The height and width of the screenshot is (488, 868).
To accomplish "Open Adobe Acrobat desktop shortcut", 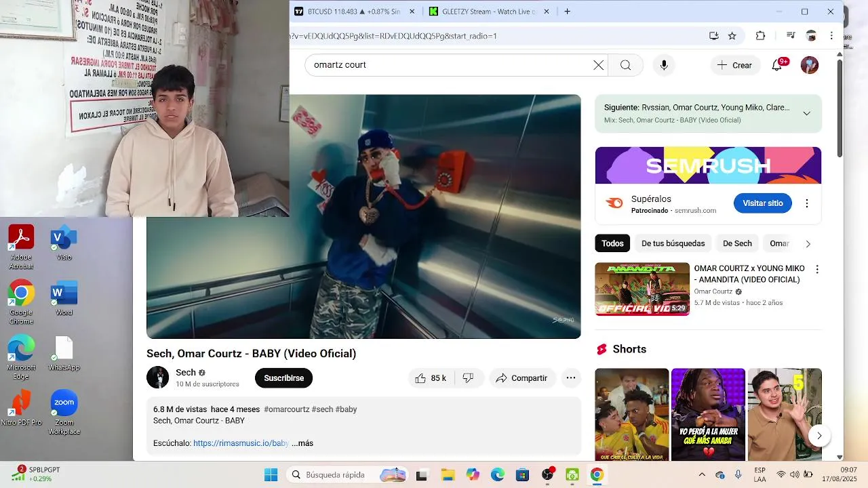I will 21,247.
